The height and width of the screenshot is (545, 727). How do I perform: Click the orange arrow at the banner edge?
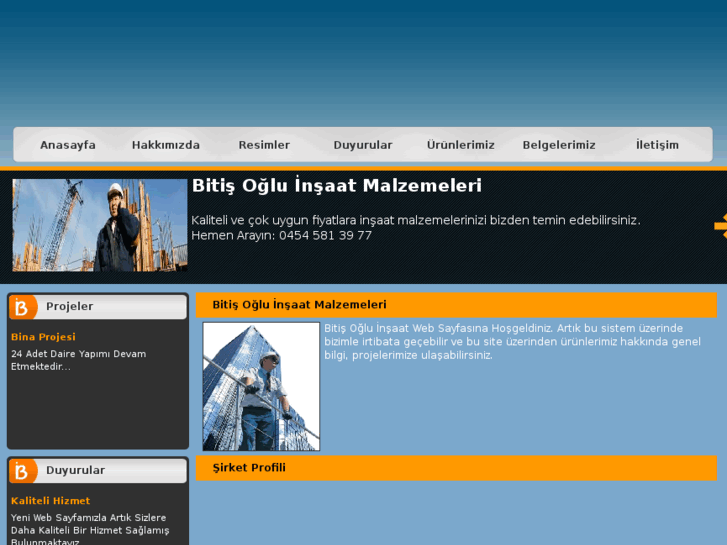pos(721,226)
